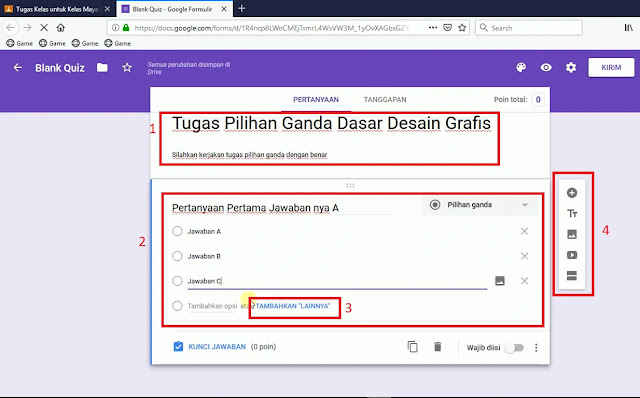Switch to the TANGGAPAN tab
This screenshot has width=640, height=398.
[x=385, y=100]
